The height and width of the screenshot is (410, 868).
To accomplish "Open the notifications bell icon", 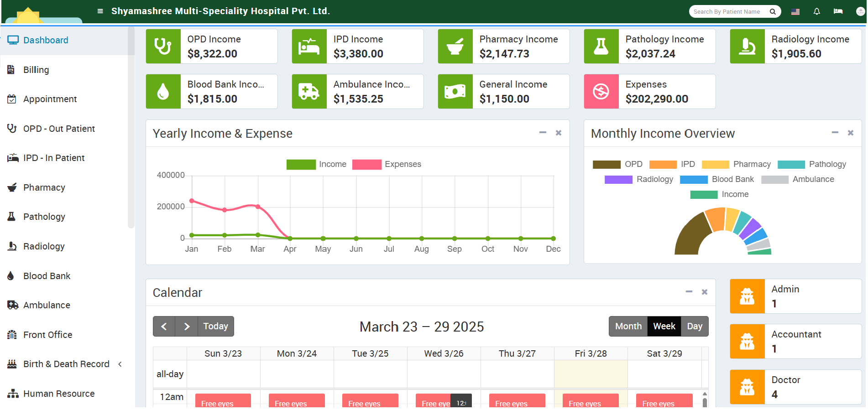I will tap(816, 11).
